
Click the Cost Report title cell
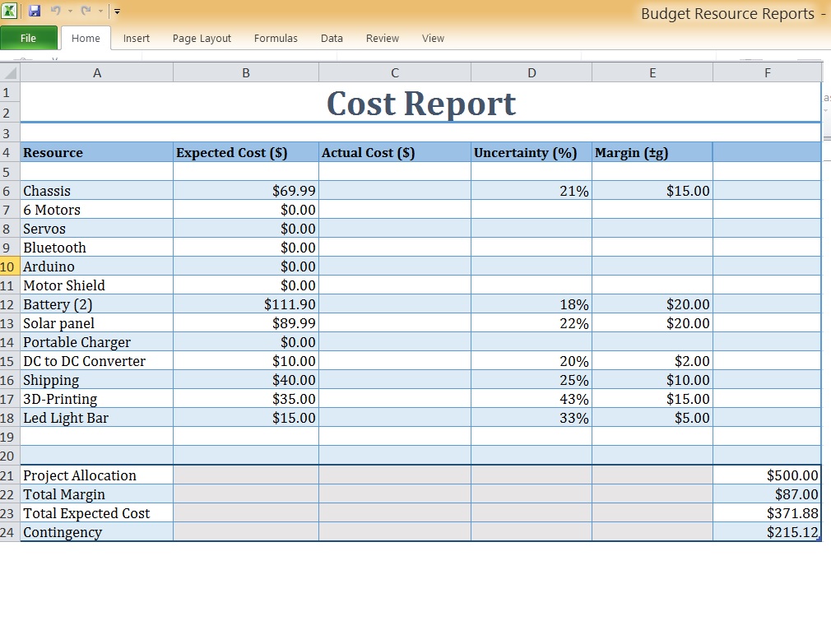[420, 103]
